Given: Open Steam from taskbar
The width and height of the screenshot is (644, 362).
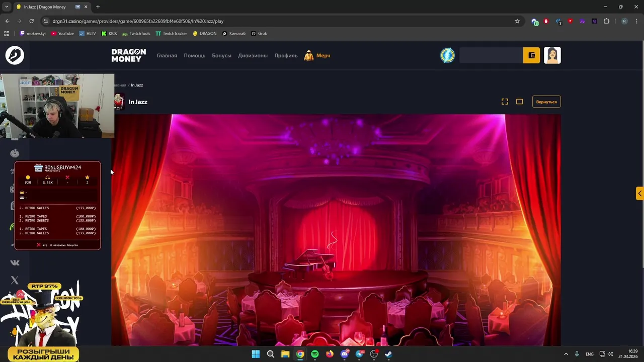Looking at the screenshot, I should coord(389,354).
